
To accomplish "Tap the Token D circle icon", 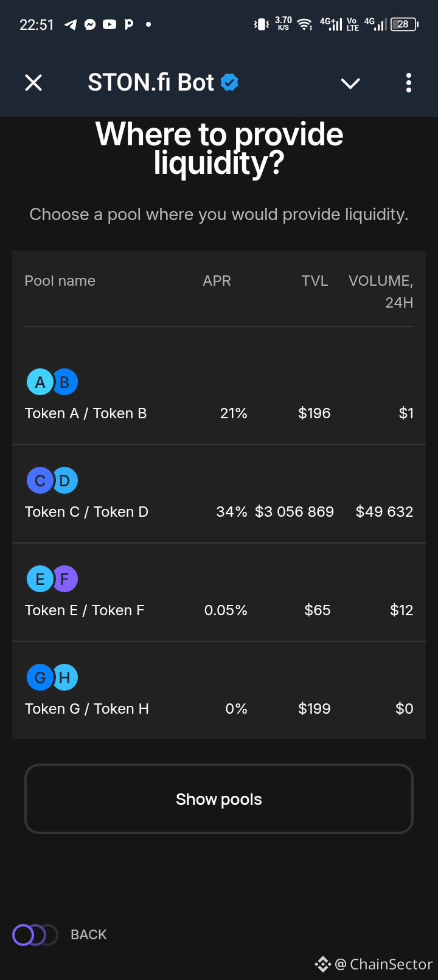I will 64,481.
